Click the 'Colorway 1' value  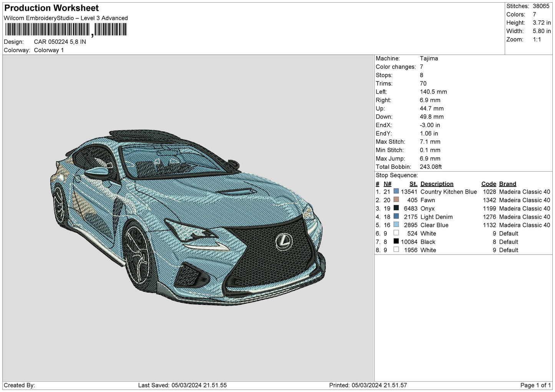point(49,50)
